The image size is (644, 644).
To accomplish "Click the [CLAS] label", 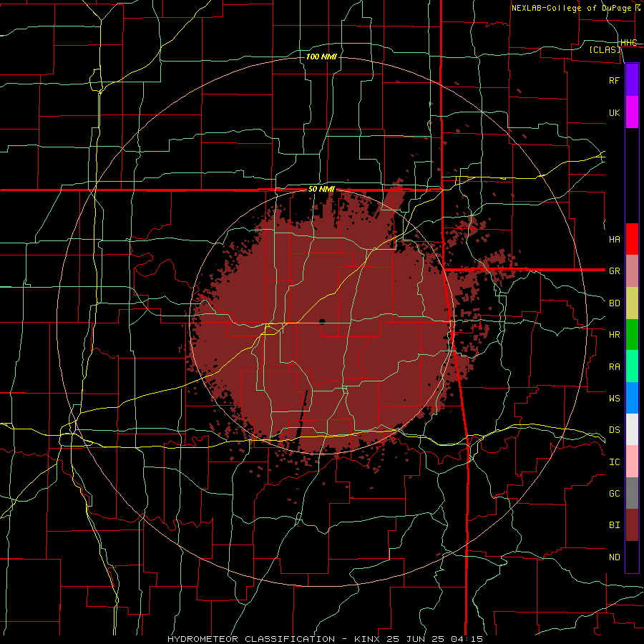I will 605,49.
